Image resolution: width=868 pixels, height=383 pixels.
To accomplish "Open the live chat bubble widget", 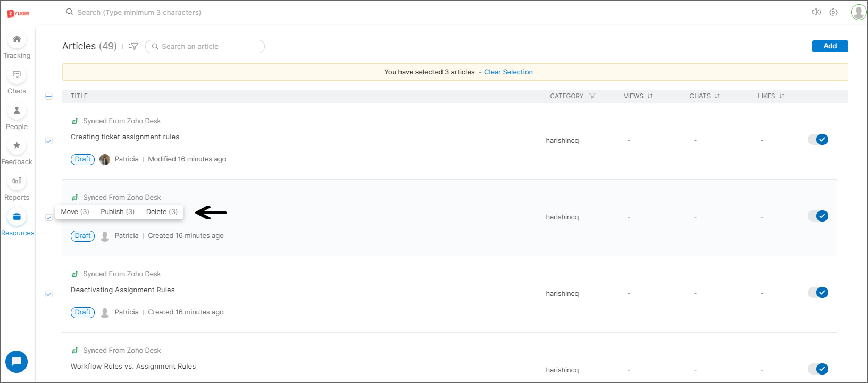I will tap(16, 362).
